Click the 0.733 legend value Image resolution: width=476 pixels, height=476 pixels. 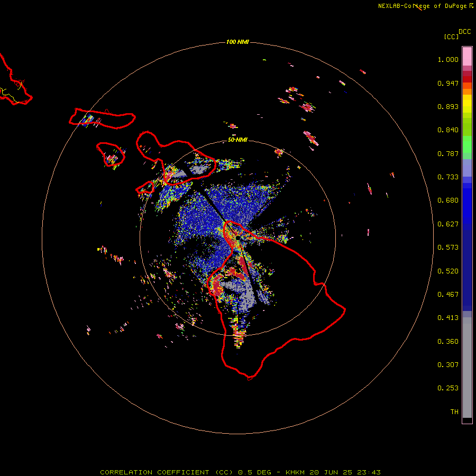coord(448,177)
